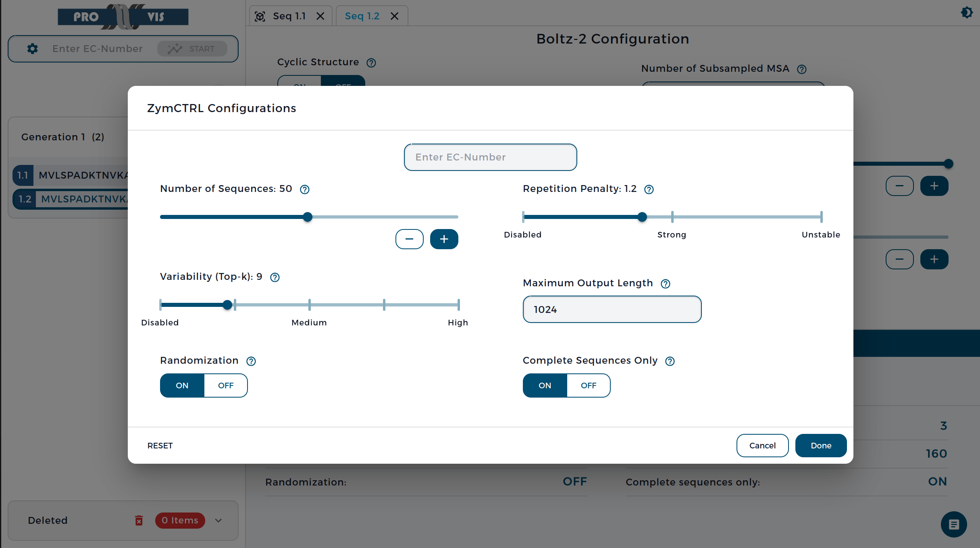980x548 pixels.
Task: Toggle theme icon at top right
Action: [x=967, y=13]
